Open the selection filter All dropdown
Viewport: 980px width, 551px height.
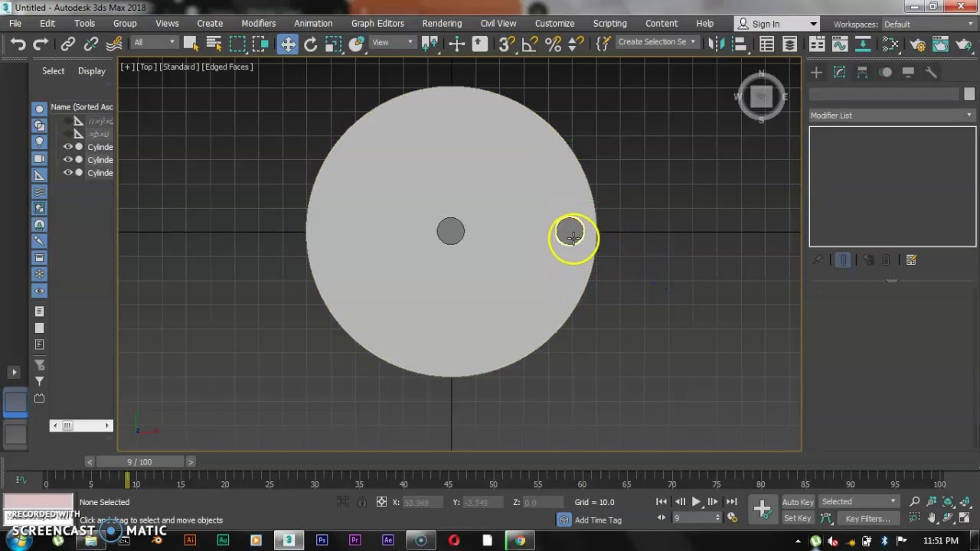154,42
